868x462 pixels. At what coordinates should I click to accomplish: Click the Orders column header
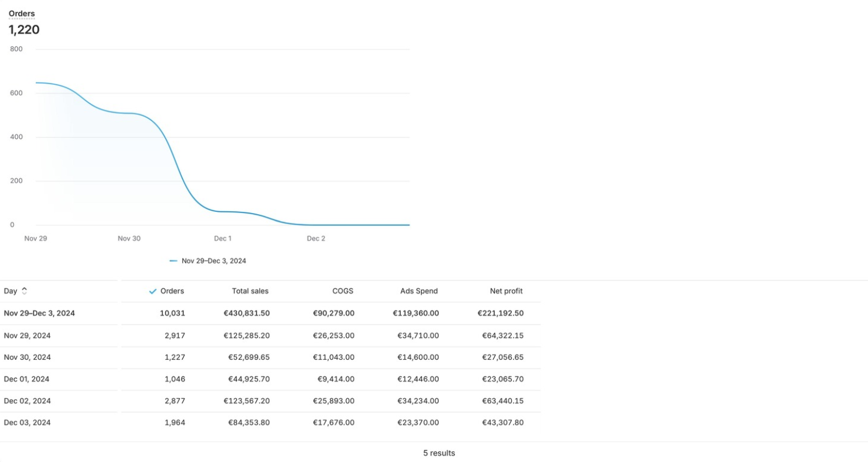tap(172, 291)
